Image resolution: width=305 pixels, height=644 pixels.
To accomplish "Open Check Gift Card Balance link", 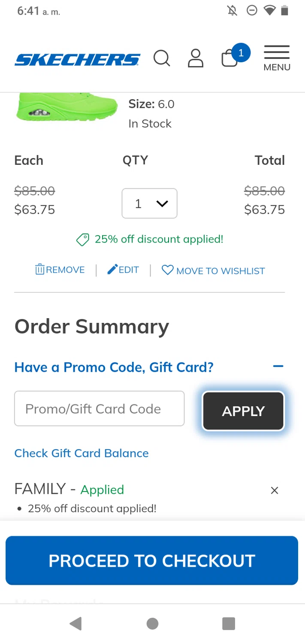I will coord(82,453).
